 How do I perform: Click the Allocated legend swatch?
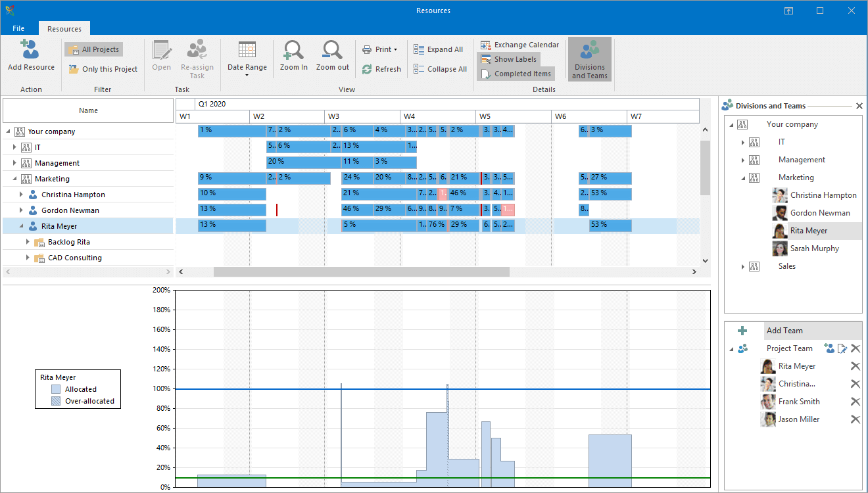(57, 389)
